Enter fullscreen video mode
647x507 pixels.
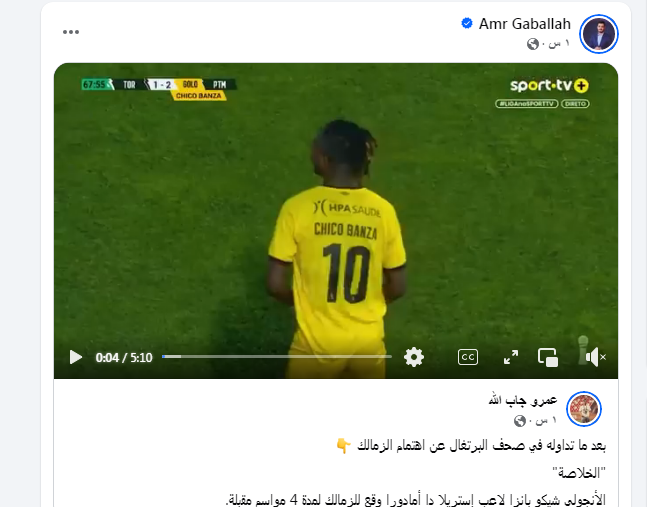coord(511,357)
